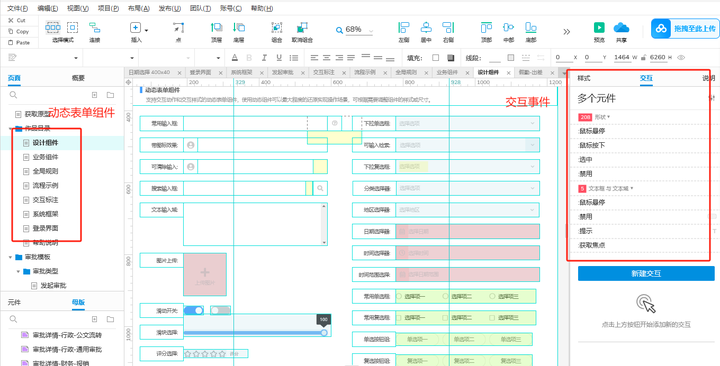Viewport: 720px width, 366px height.
Task: Open the 预览 preview play icon
Action: tap(599, 28)
